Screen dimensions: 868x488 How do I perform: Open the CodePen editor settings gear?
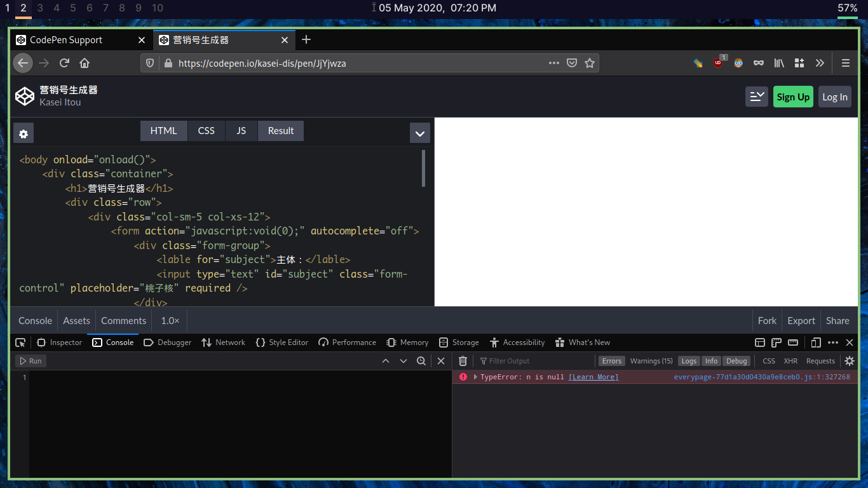[24, 133]
